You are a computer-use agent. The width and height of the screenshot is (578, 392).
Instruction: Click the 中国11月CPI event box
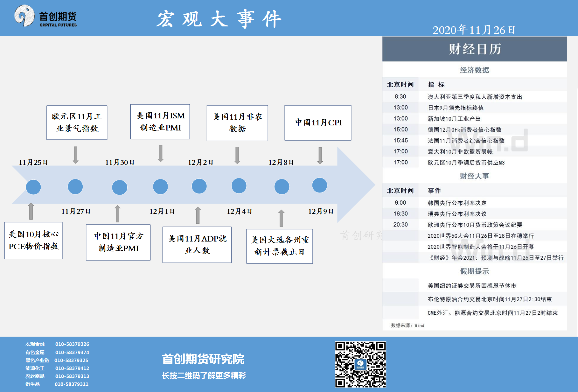tap(318, 122)
